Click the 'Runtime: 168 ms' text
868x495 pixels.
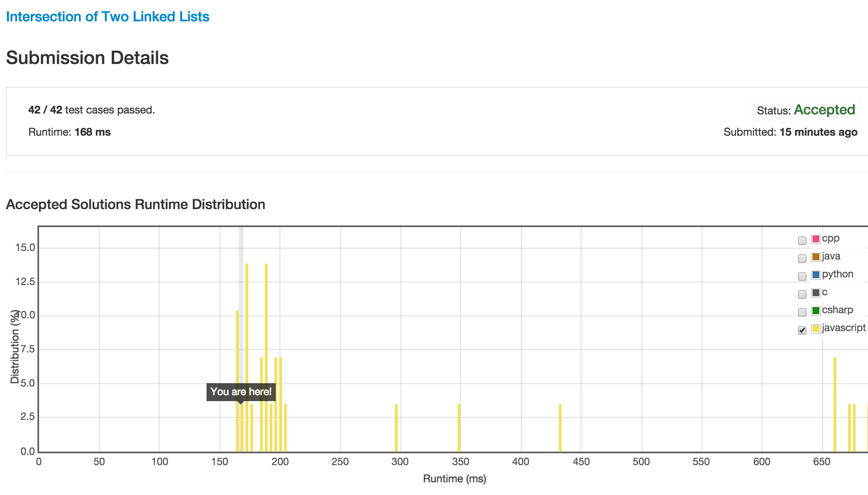coord(70,132)
